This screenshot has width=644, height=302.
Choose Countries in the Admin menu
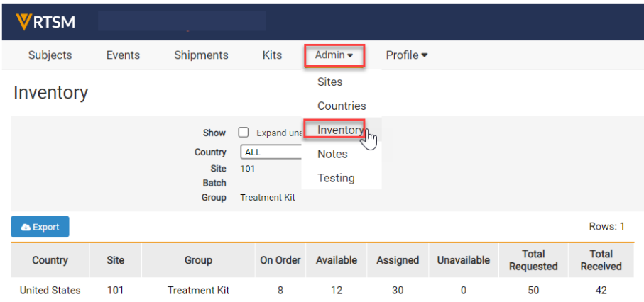[342, 106]
